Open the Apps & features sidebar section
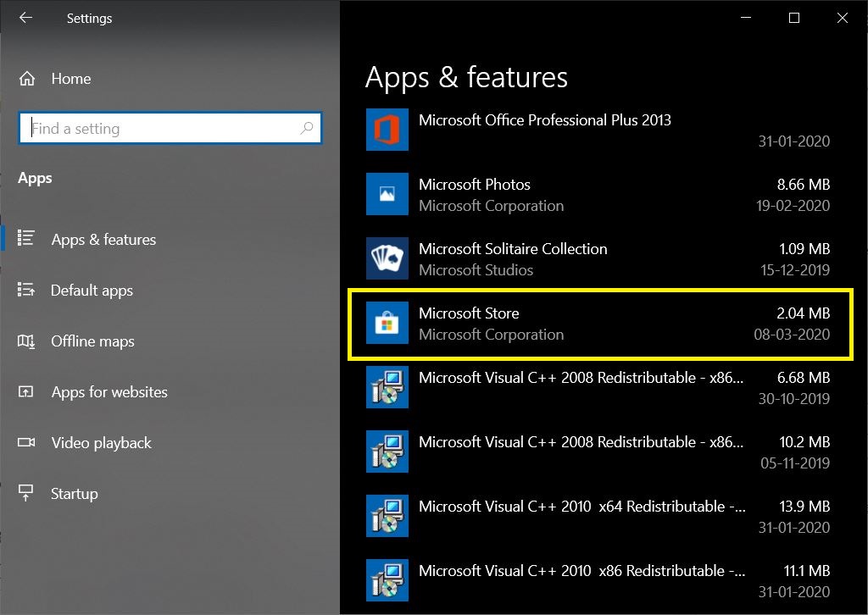 (x=103, y=240)
